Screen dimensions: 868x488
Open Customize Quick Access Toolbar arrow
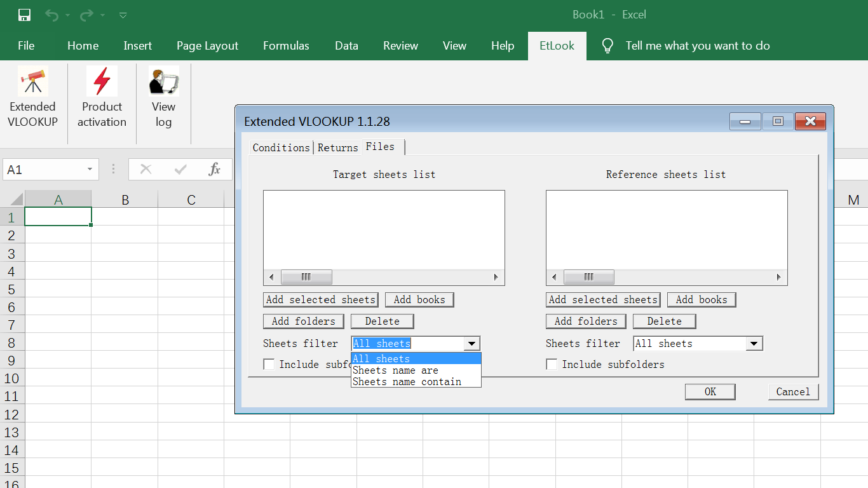(x=123, y=15)
